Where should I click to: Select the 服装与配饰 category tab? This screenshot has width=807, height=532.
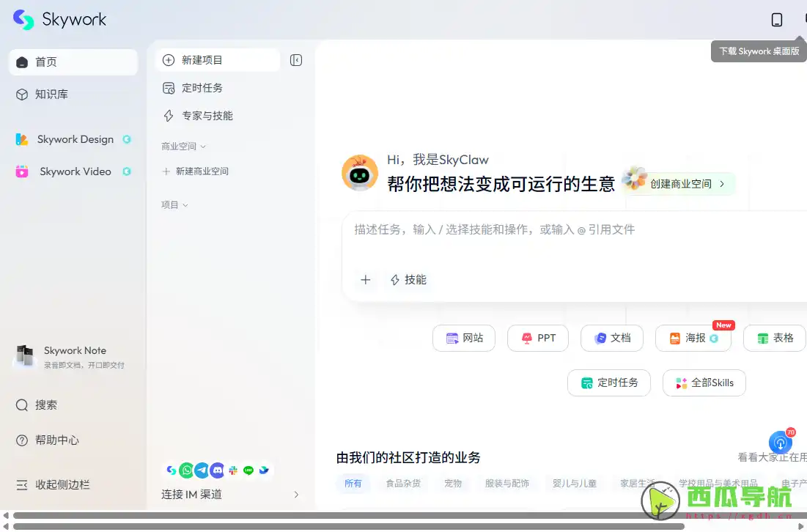point(507,484)
